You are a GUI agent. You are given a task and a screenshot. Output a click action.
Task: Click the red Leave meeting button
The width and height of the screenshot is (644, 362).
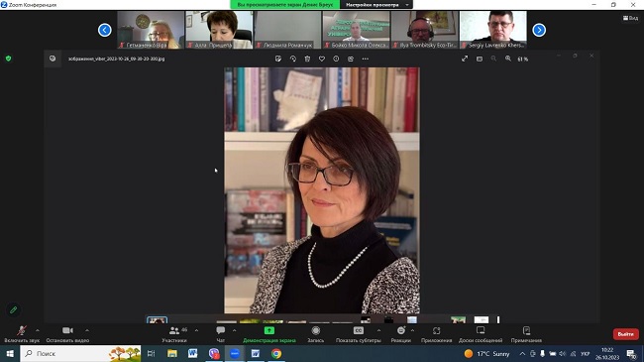(x=625, y=334)
